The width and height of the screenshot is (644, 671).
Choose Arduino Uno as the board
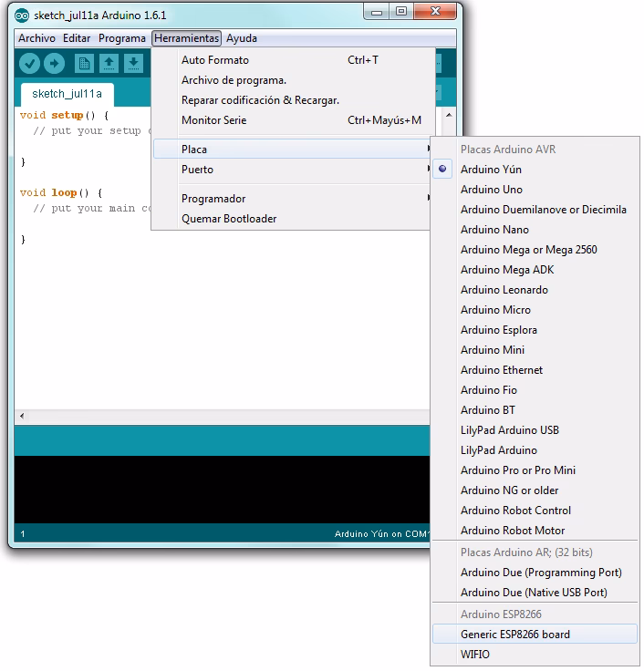pos(491,190)
